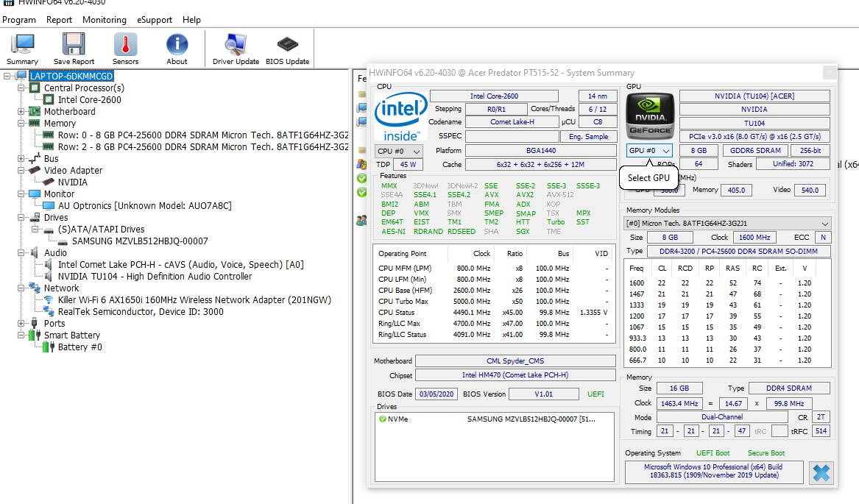Click the green battery icon beside Battery #0

click(x=49, y=347)
